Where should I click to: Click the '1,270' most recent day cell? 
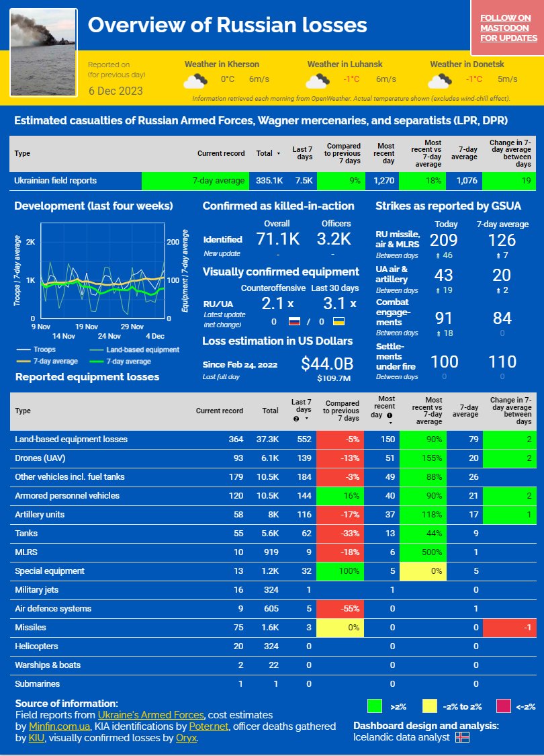(383, 181)
